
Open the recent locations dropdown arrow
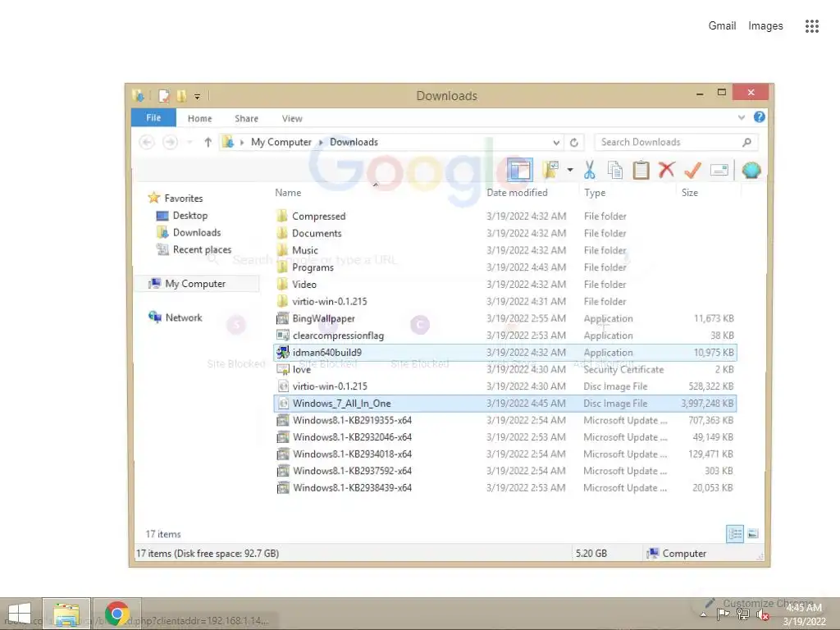coord(189,143)
